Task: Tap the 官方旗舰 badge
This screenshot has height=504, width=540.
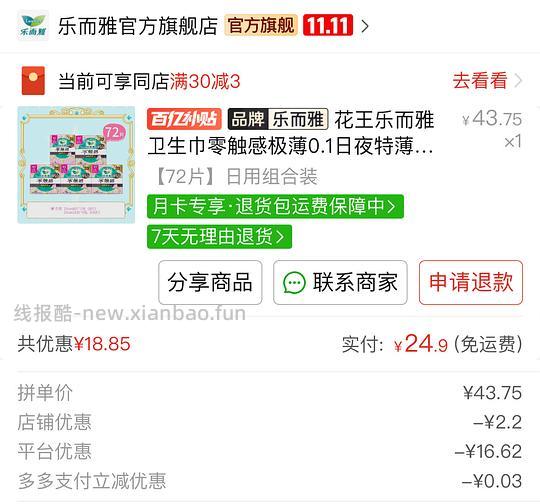Action: (261, 25)
